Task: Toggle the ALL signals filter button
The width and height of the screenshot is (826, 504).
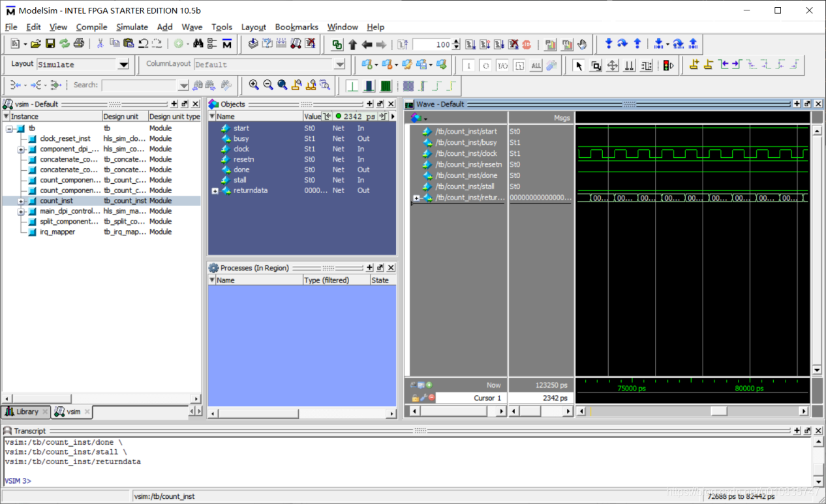Action: (536, 65)
